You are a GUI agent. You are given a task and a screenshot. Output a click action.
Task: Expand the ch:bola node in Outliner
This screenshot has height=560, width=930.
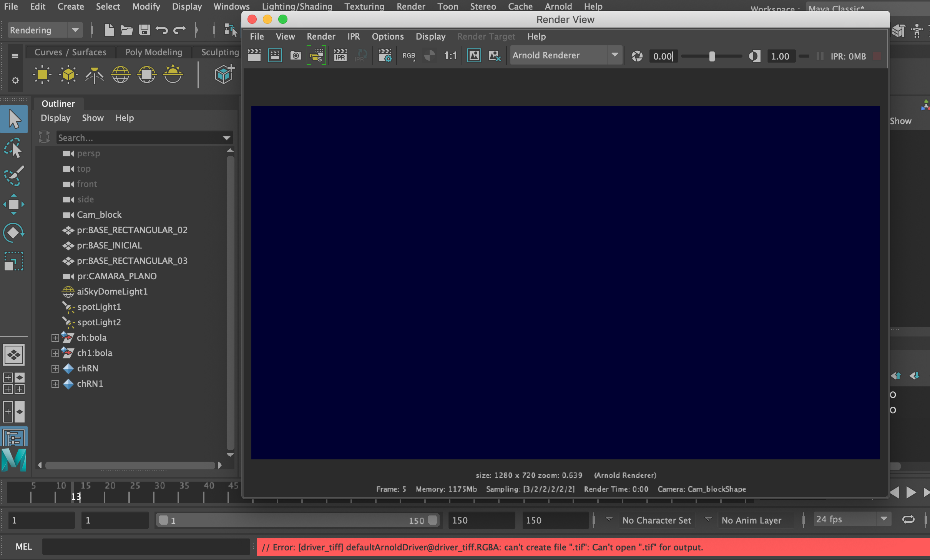pos(55,338)
